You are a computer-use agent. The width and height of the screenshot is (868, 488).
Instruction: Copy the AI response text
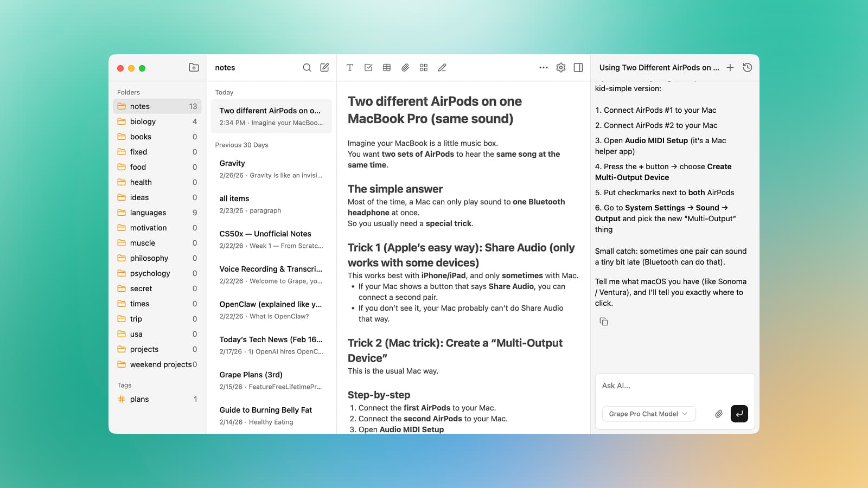click(604, 322)
